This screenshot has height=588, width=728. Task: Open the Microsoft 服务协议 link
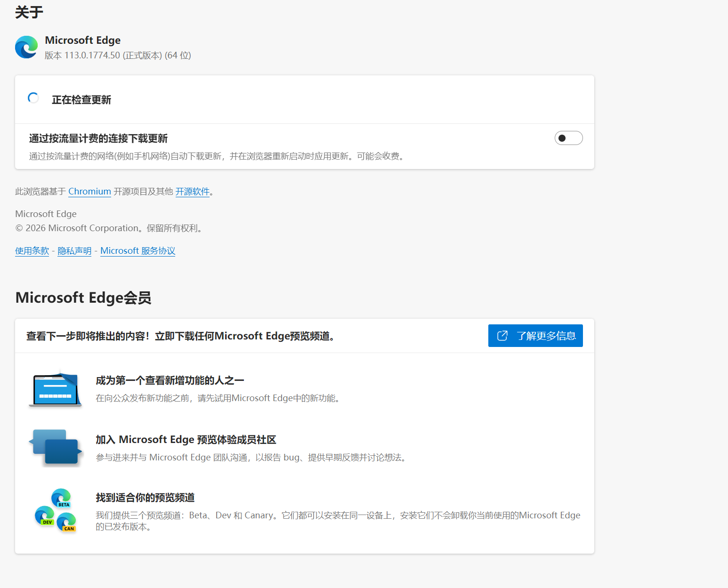point(138,250)
